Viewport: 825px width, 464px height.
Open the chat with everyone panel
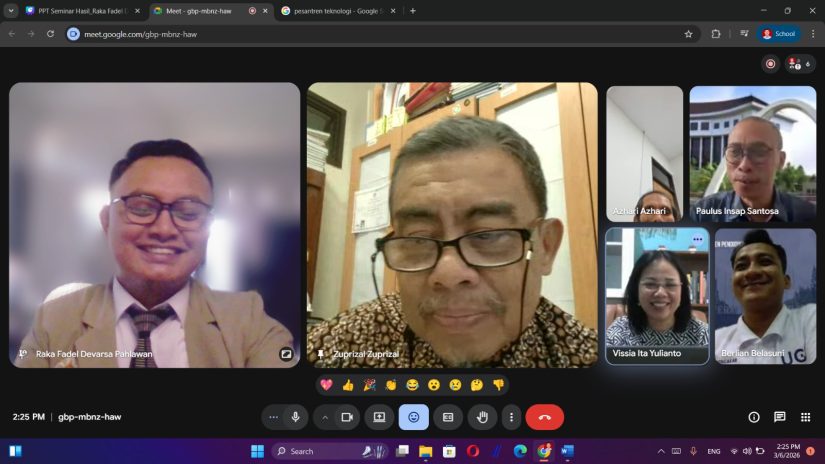(x=780, y=417)
